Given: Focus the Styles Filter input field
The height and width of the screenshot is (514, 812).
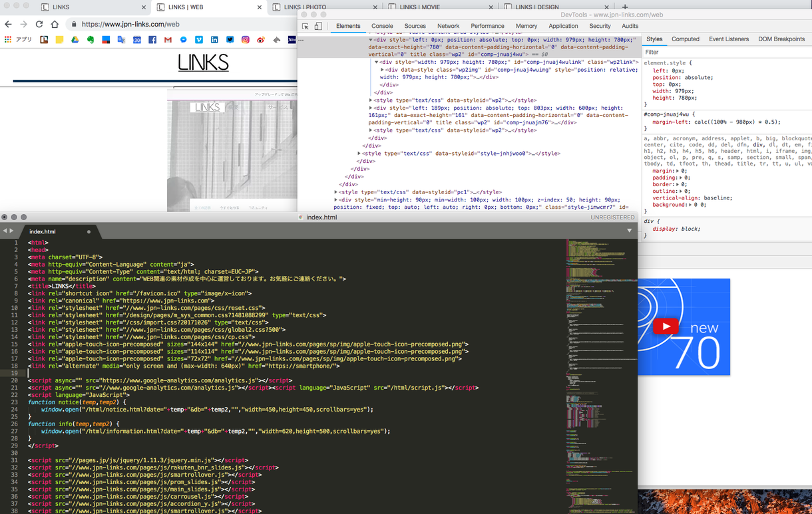Looking at the screenshot, I should point(727,52).
